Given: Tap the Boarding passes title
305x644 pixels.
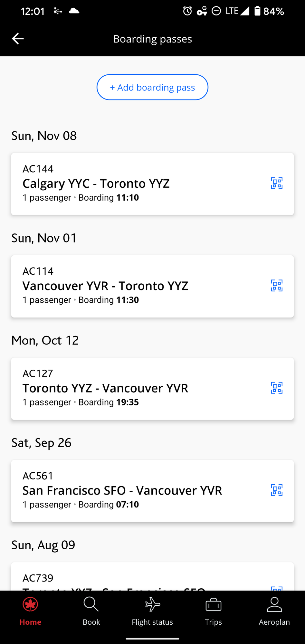Looking at the screenshot, I should click(x=152, y=39).
